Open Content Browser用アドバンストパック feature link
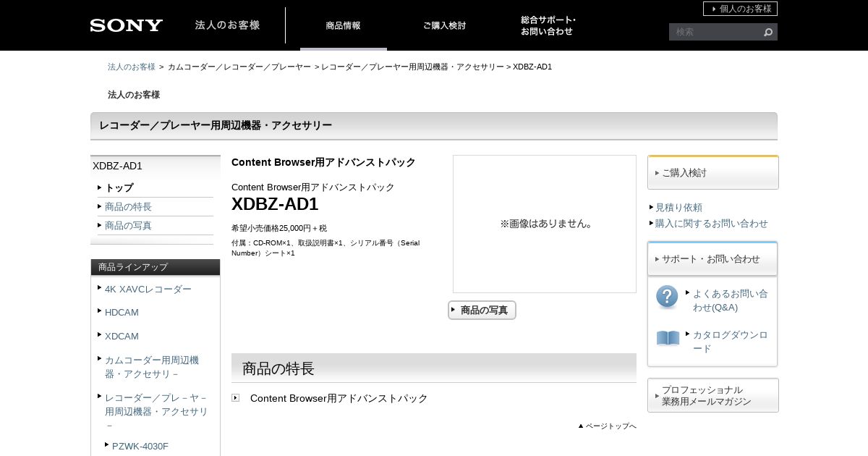Viewport: 868px width, 456px height. pyautogui.click(x=339, y=398)
